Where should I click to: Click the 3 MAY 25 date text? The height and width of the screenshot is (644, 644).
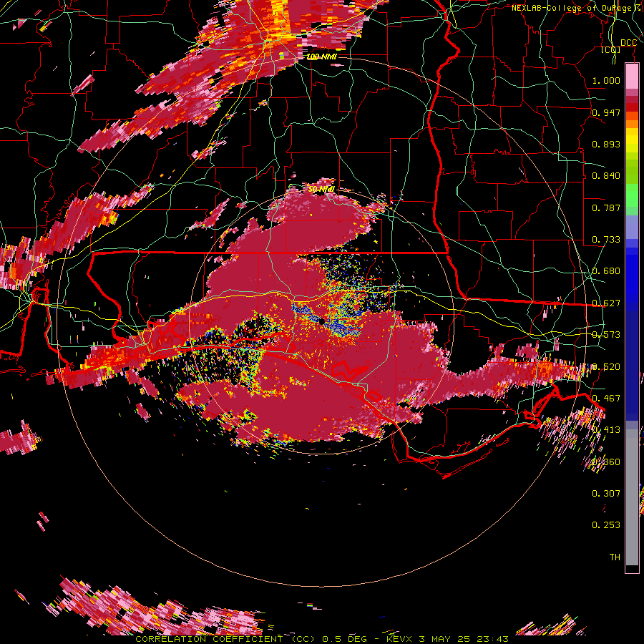coord(444,639)
